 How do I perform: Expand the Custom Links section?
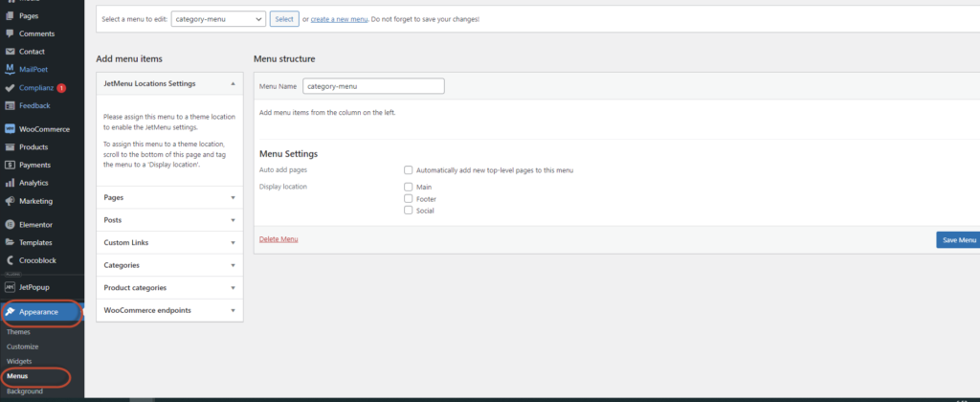click(x=170, y=243)
